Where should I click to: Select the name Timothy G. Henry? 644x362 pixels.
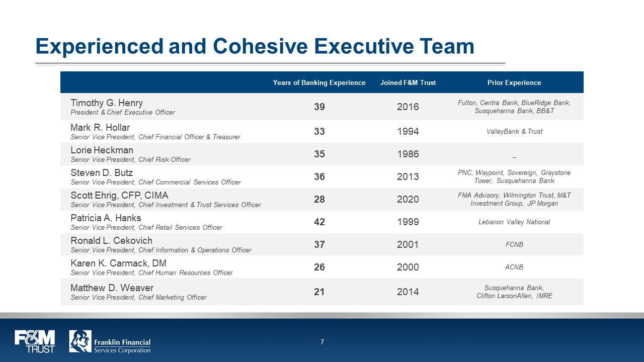[x=107, y=103]
